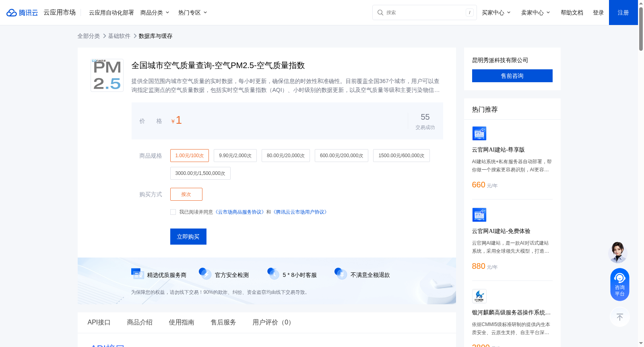Select the 1.00元/100次 spec option

190,156
